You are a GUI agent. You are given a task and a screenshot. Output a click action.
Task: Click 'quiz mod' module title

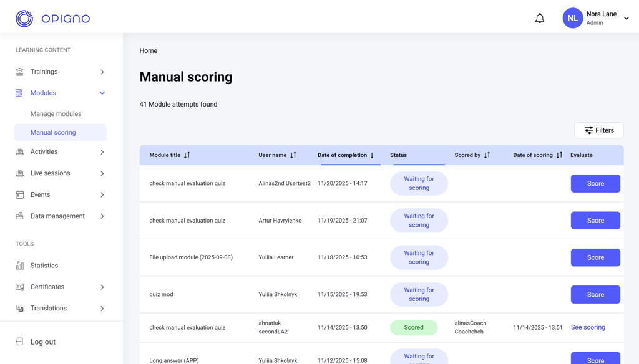161,294
